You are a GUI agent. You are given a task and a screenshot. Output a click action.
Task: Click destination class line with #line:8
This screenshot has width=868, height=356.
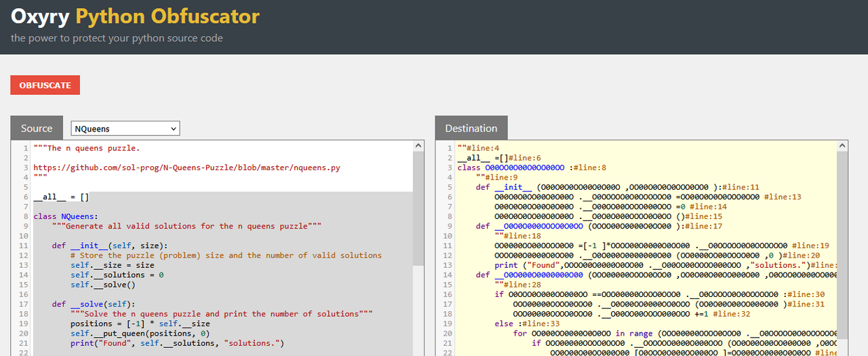click(x=532, y=167)
